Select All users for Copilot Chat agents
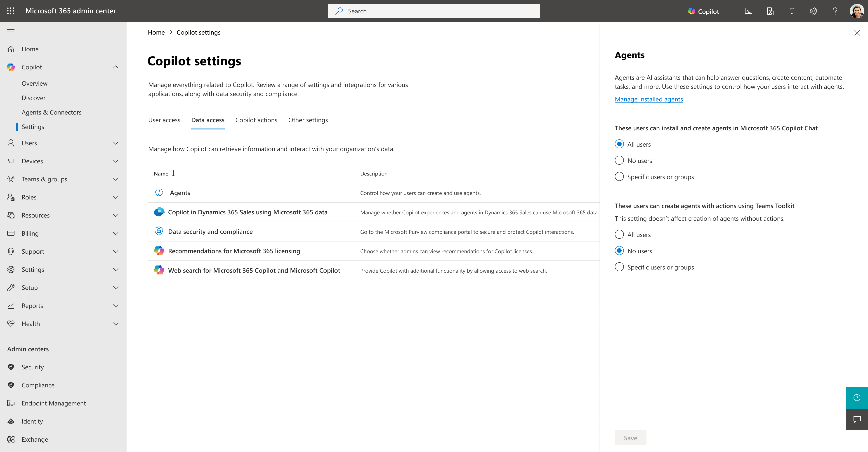This screenshot has width=868, height=452. [x=619, y=144]
